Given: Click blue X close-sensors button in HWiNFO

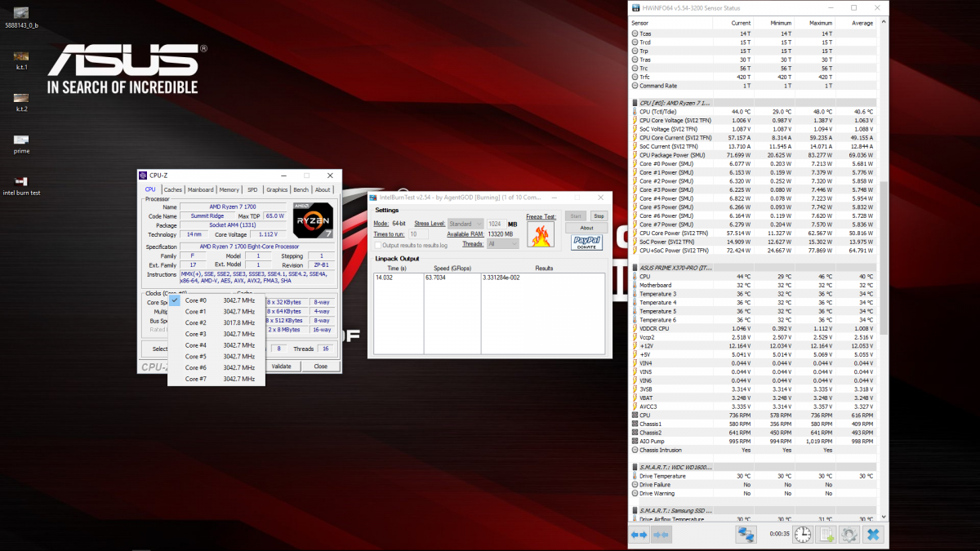Looking at the screenshot, I should pos(873,534).
